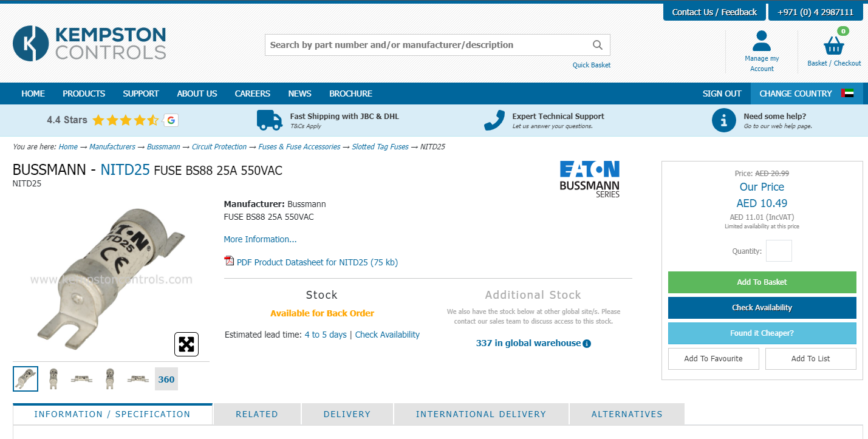Click the search magnifier icon
This screenshot has height=439, width=868.
click(x=598, y=45)
